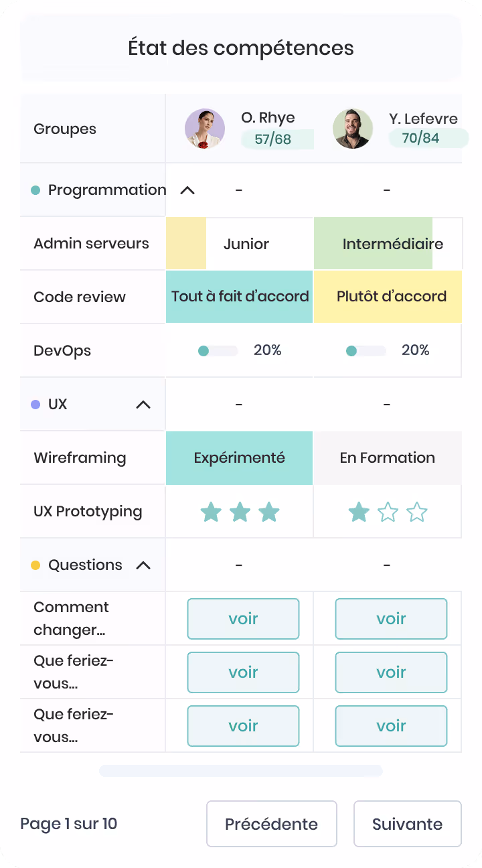Image resolution: width=482 pixels, height=868 pixels.
Task: Select third star for O. Rhye UX Prototyping
Action: coord(269,512)
